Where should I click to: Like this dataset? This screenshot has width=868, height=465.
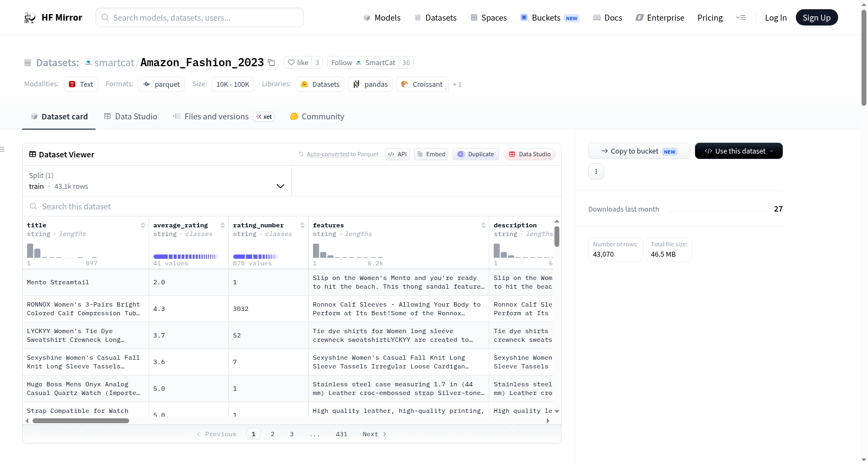coord(298,62)
